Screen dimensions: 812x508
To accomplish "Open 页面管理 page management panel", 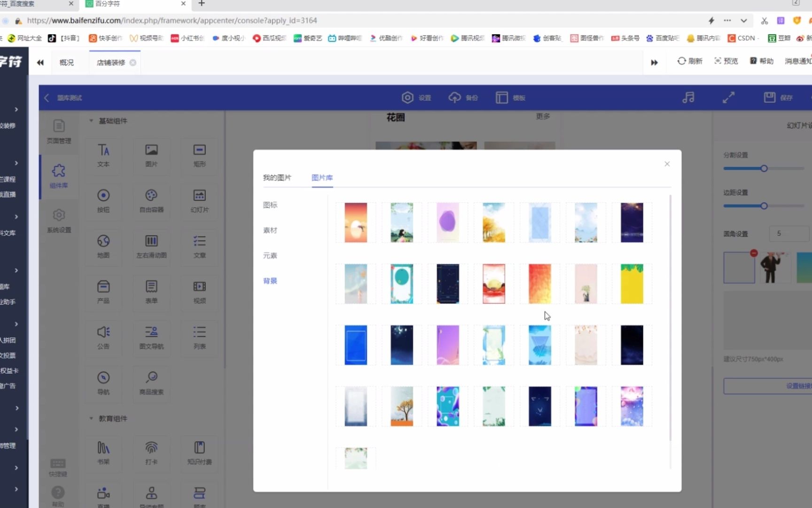I will (x=59, y=132).
